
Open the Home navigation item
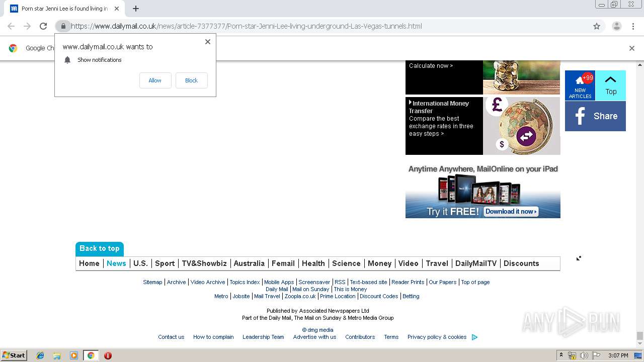point(89,263)
